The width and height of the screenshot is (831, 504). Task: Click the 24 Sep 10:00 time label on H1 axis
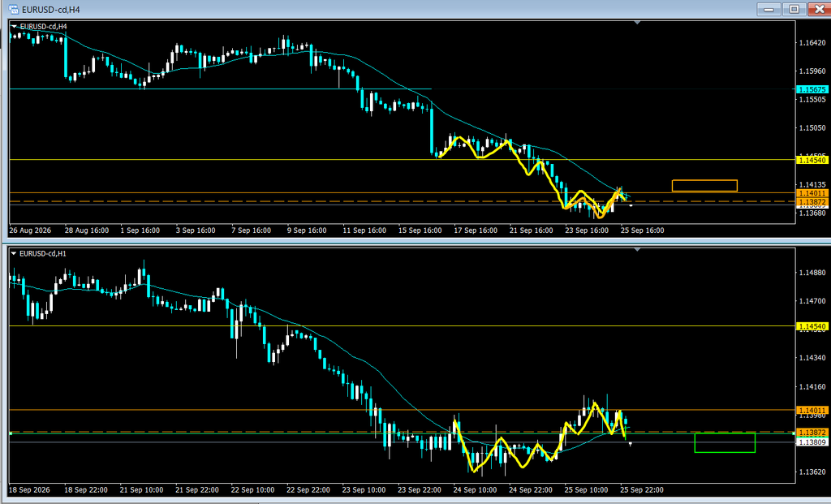[476, 489]
